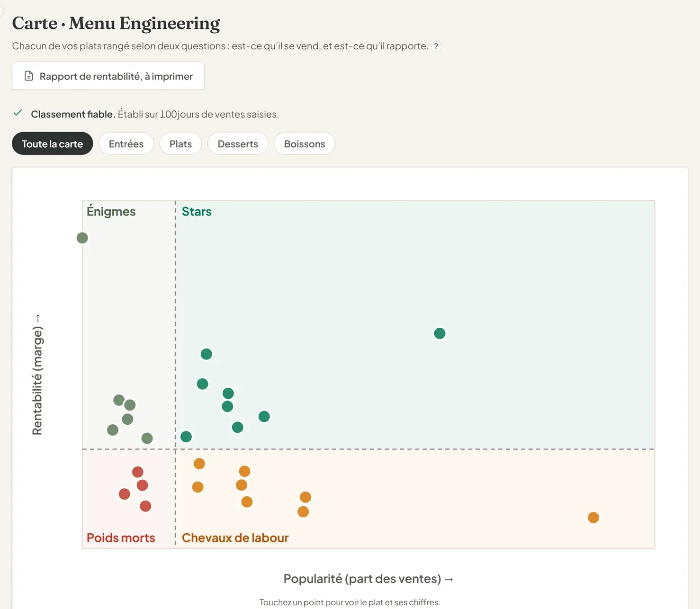700x609 pixels.
Task: Select the 'Toute la carte' filter tab
Action: pos(53,143)
